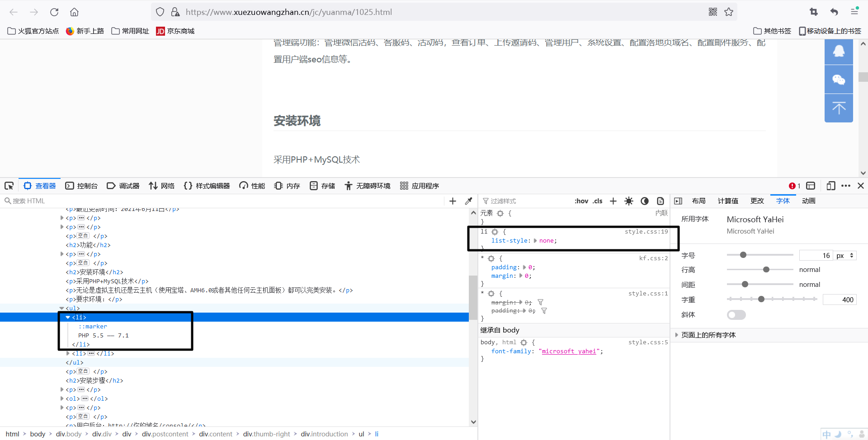
Task: Bookmark this page with star icon
Action: tap(729, 12)
